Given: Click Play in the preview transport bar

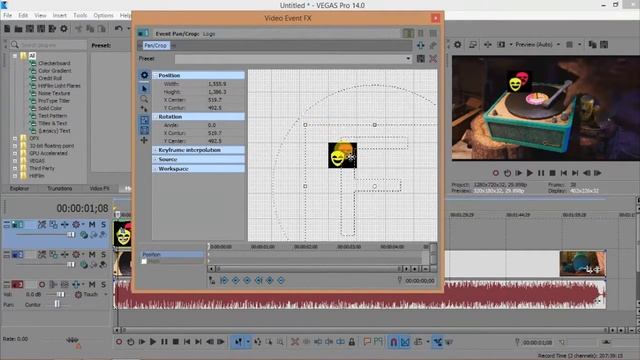Looking at the screenshot, I should (x=529, y=173).
